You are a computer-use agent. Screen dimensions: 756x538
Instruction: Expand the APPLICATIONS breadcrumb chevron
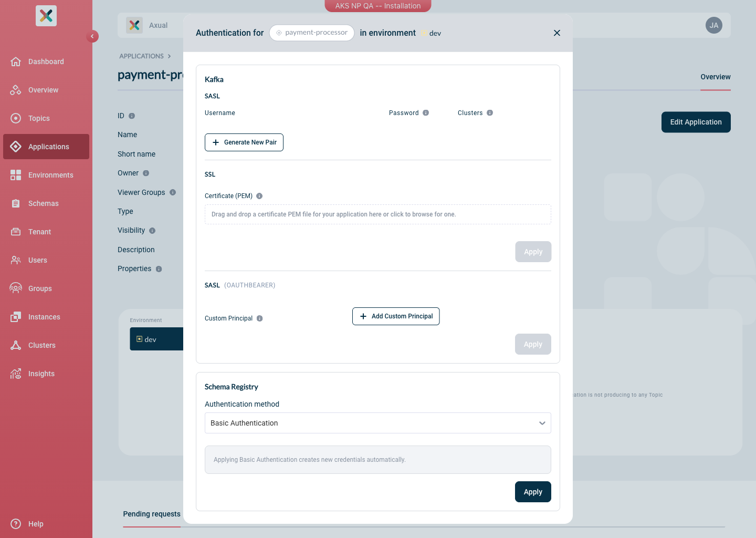tap(169, 56)
